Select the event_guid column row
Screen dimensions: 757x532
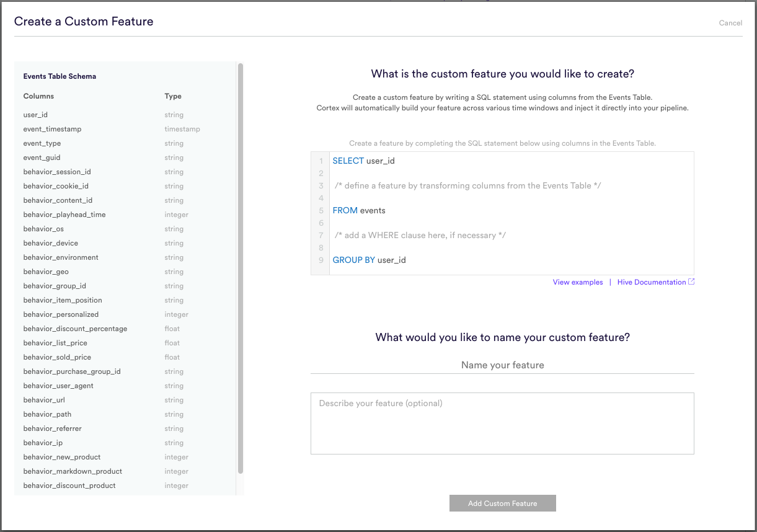125,157
